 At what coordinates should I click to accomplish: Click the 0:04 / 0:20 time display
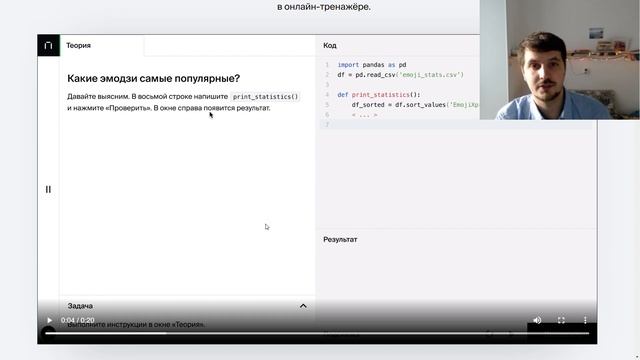point(78,320)
